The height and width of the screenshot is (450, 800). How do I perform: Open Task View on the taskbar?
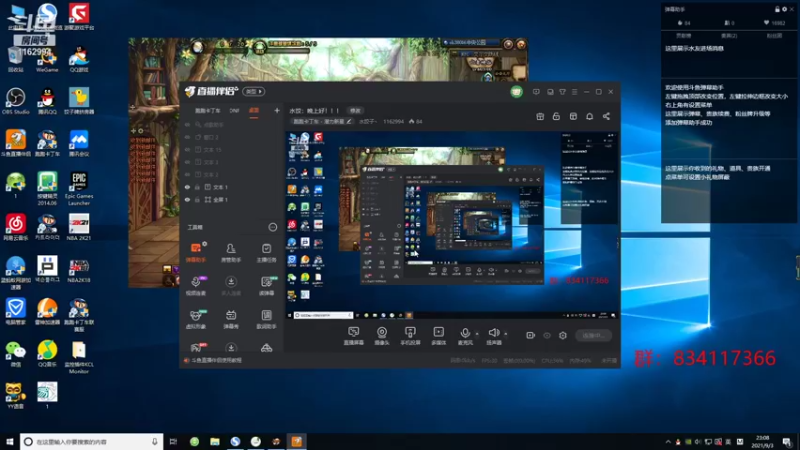click(173, 441)
